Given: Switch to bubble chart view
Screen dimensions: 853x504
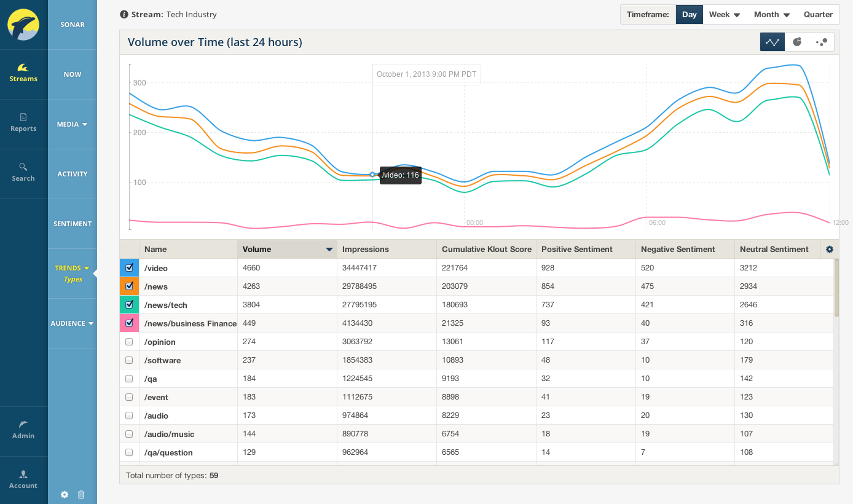Looking at the screenshot, I should tap(822, 42).
